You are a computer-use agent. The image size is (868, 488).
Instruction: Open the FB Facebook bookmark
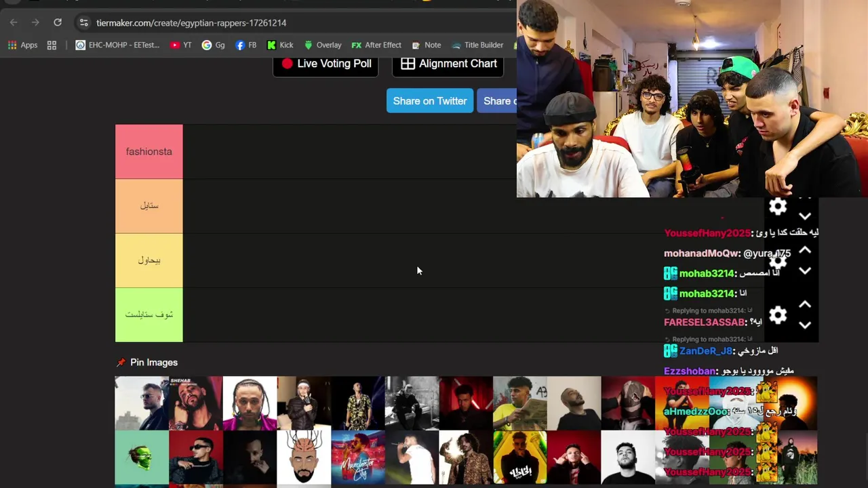(x=245, y=45)
